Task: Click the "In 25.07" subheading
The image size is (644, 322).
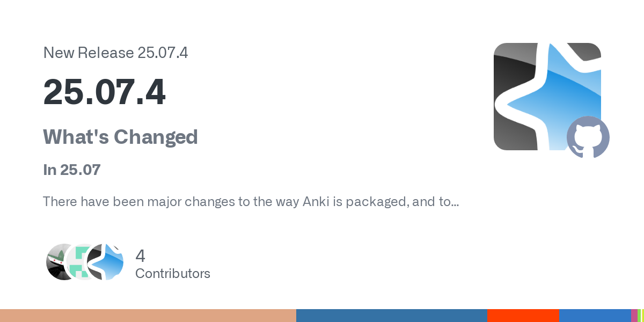Action: [x=72, y=170]
